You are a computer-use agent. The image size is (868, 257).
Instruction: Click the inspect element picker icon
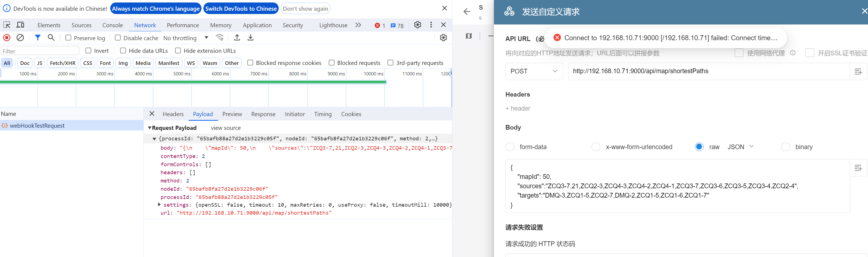(7, 25)
